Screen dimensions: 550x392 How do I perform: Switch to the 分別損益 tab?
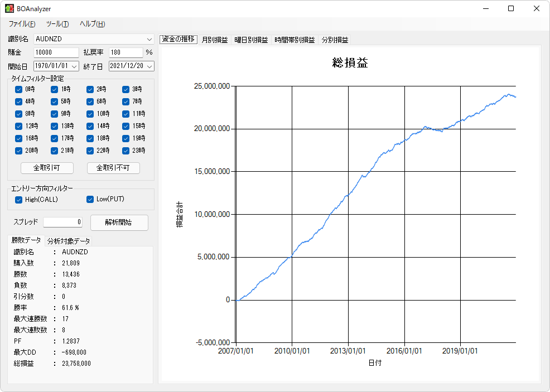(335, 40)
